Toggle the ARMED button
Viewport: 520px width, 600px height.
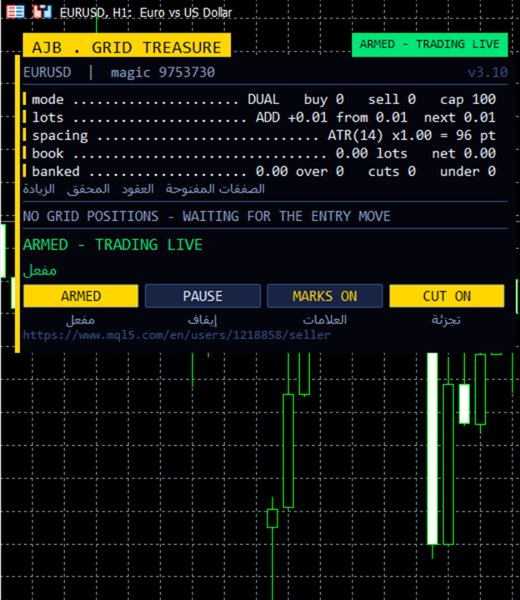(x=81, y=296)
